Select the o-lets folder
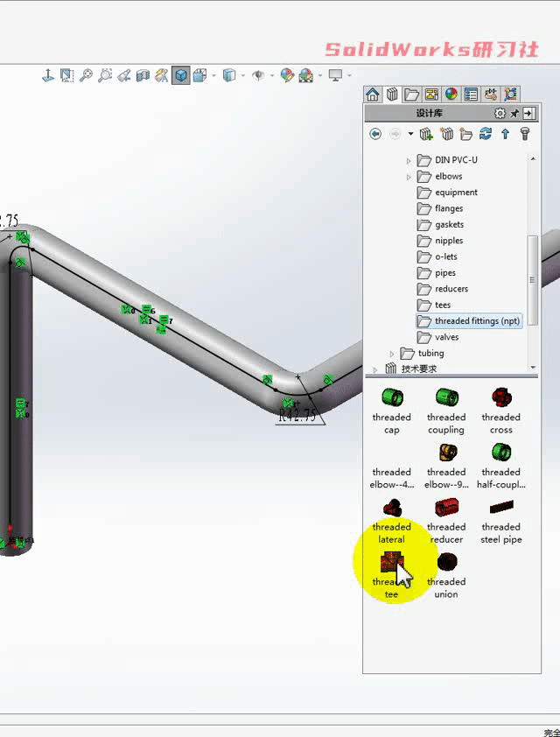Image resolution: width=560 pixels, height=737 pixels. (x=437, y=257)
